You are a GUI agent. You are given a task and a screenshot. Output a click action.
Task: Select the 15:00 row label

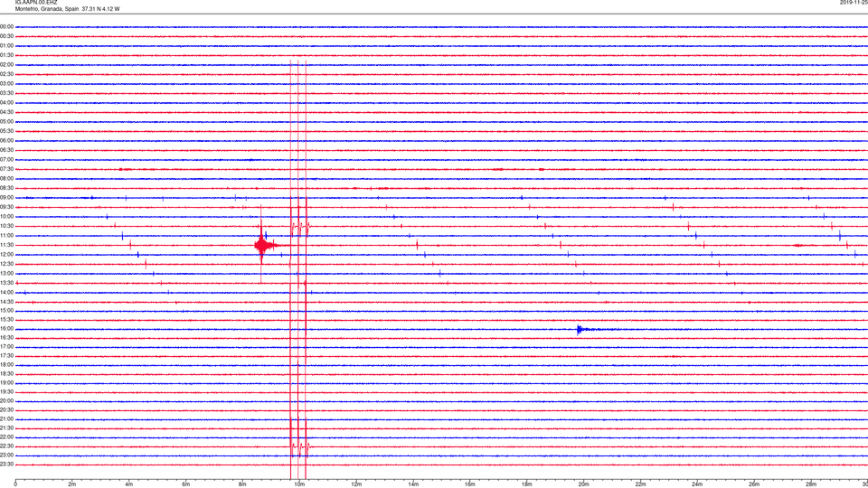(6, 310)
